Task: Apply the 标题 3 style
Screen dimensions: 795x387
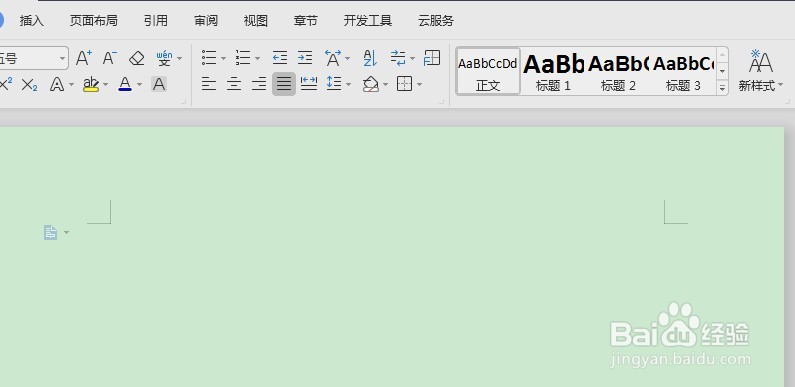Action: 683,71
